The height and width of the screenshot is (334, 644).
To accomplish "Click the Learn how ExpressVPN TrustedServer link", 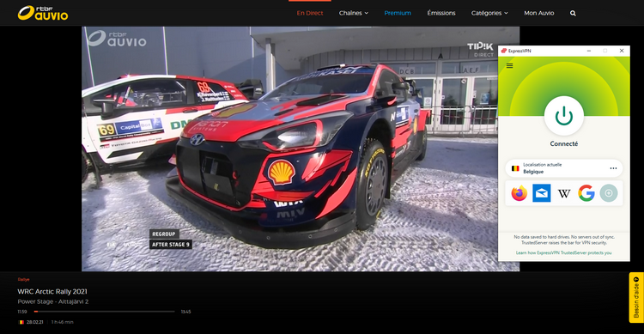I will click(563, 252).
